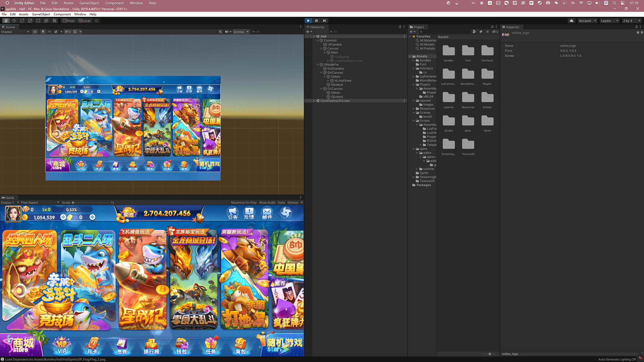Image resolution: width=644 pixels, height=362 pixels.
Task: Select the Rotate tool
Action: 22,21
